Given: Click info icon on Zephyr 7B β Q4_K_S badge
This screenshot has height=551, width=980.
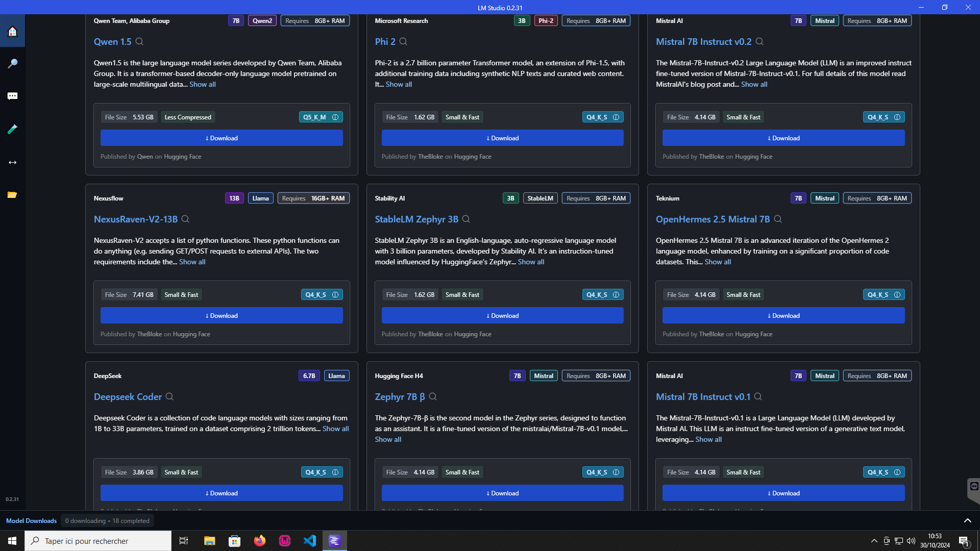Looking at the screenshot, I should click(616, 472).
